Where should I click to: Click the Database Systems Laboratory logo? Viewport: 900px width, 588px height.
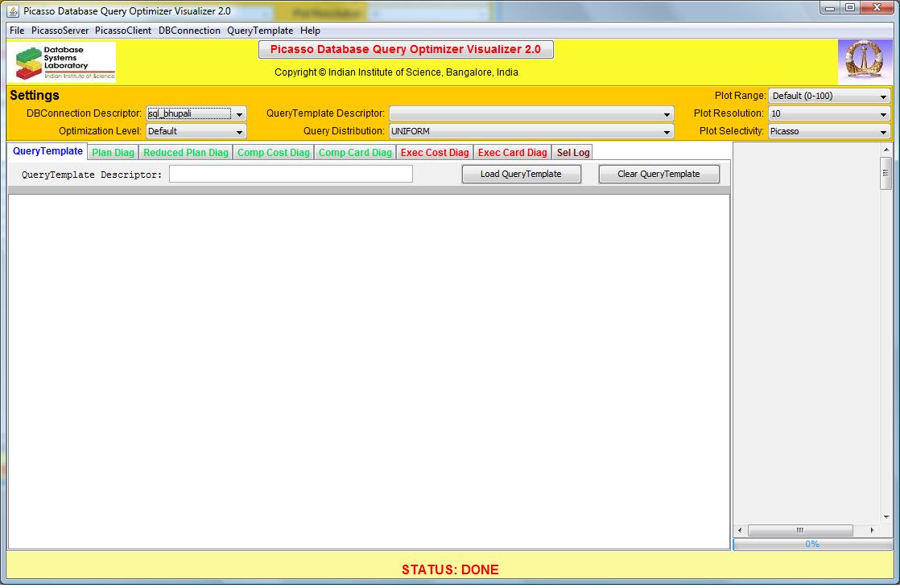pos(65,62)
